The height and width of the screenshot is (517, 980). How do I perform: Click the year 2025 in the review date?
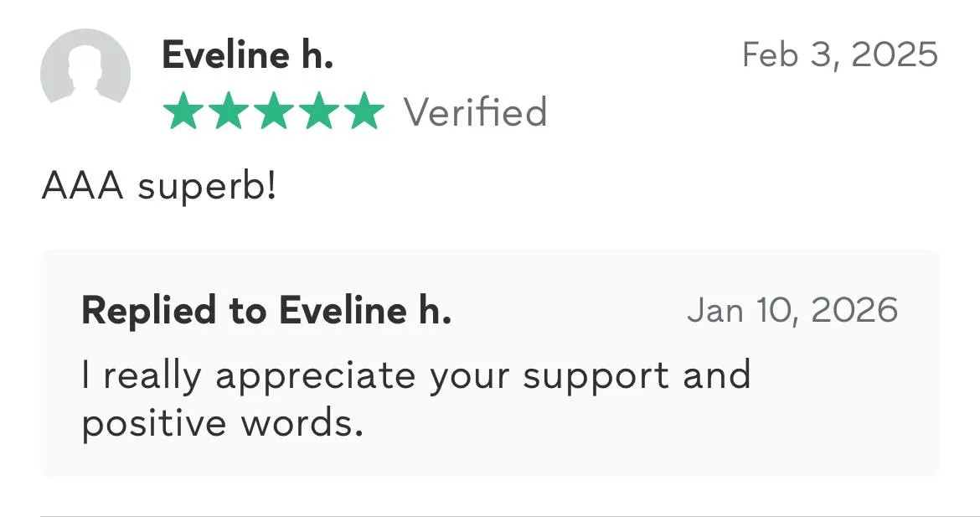894,55
